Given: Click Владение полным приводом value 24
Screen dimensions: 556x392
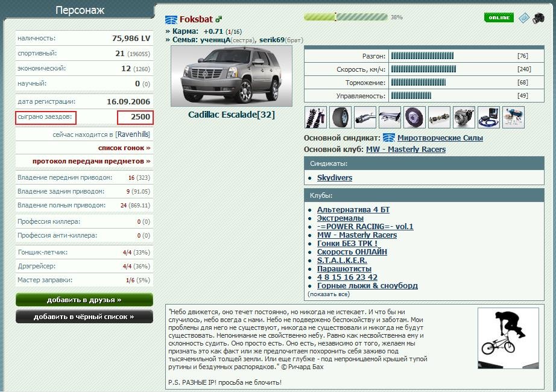Looking at the screenshot, I should click(124, 205).
